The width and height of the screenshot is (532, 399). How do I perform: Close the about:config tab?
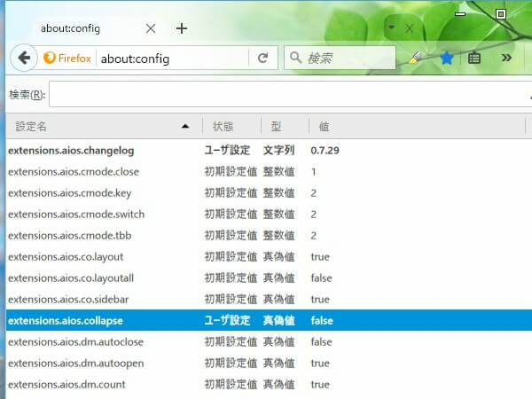coord(151,28)
